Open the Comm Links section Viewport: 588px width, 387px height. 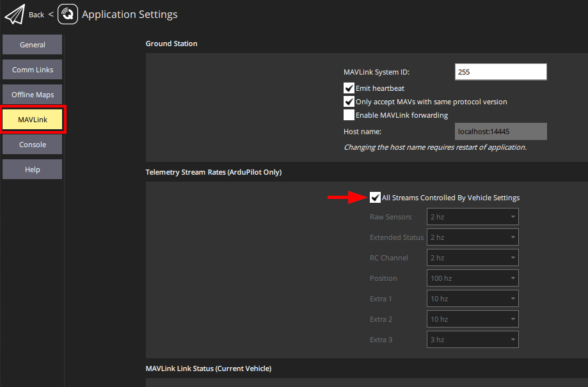pyautogui.click(x=32, y=69)
